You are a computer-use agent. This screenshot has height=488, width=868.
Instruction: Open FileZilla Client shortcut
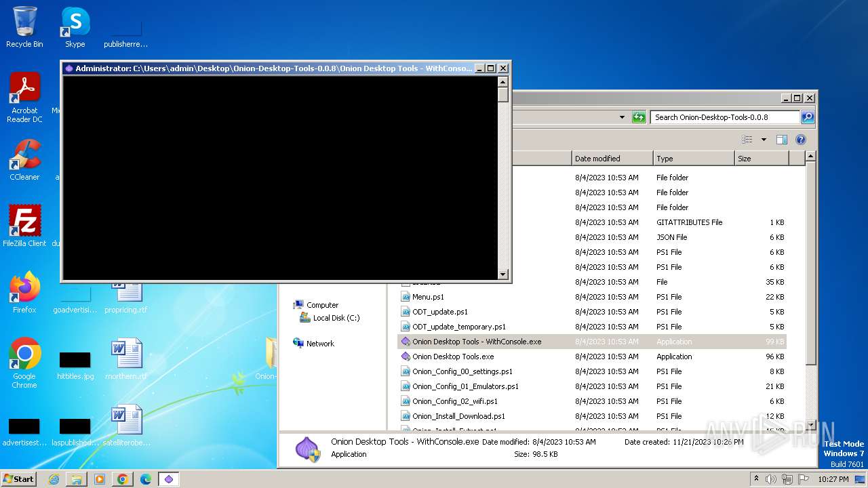point(24,226)
